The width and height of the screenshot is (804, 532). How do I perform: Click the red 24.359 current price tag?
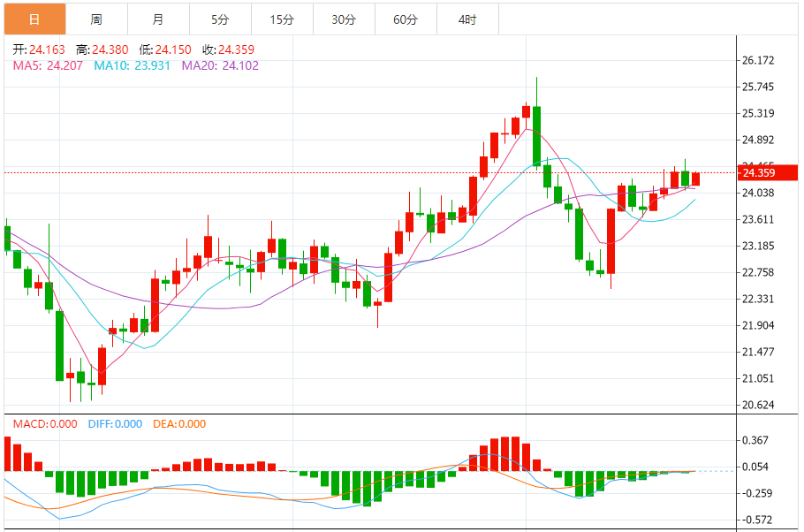point(768,173)
